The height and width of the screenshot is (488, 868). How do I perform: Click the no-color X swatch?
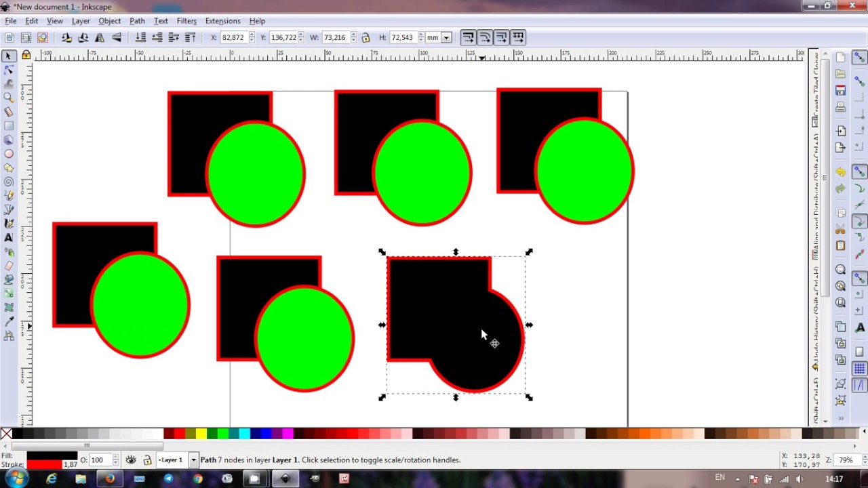click(x=6, y=434)
